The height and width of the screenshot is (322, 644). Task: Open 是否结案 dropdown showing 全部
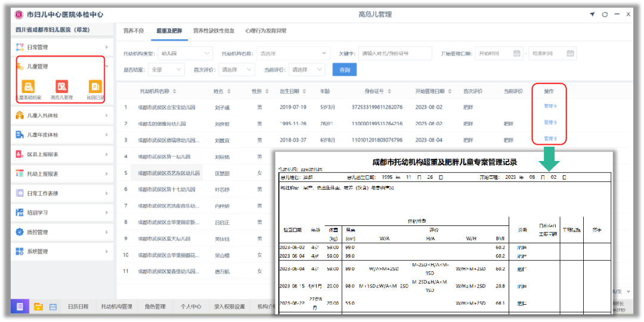[166, 70]
